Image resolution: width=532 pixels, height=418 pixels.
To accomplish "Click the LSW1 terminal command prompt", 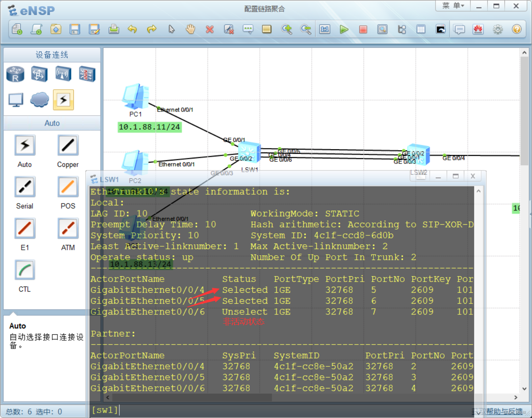I will pyautogui.click(x=105, y=410).
